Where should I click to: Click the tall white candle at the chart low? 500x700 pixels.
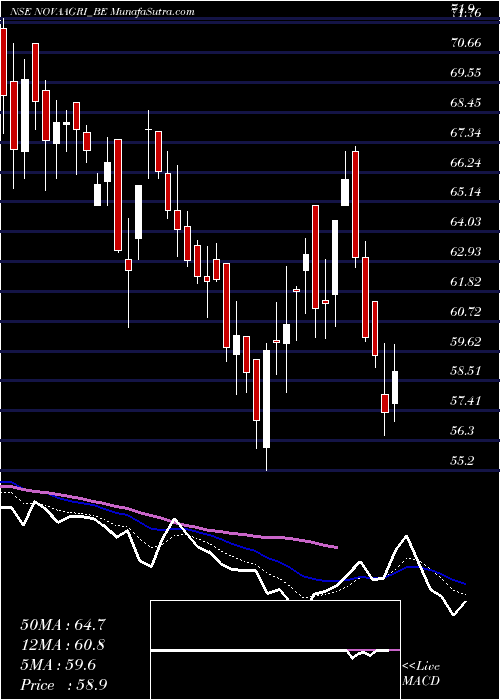tap(267, 399)
